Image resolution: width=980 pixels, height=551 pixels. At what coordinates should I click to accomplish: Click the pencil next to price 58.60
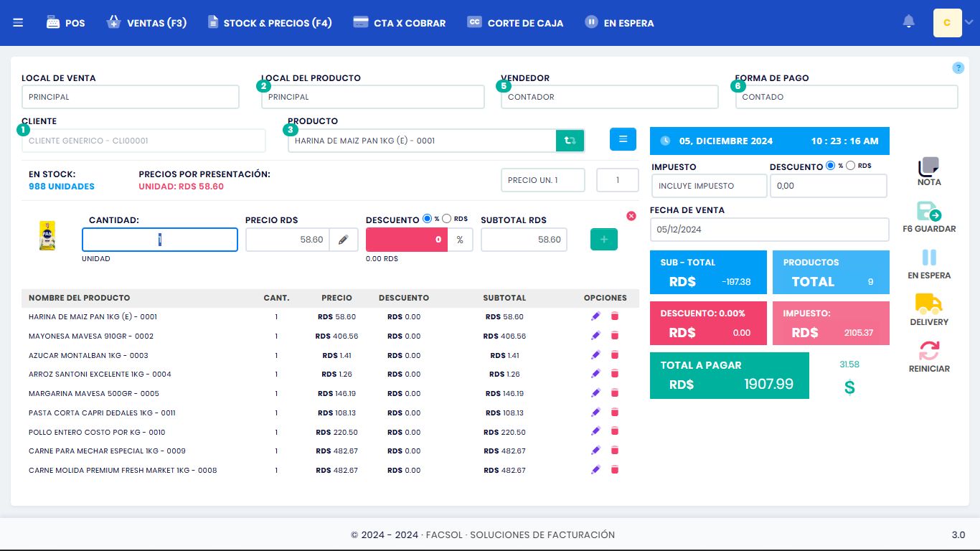tap(343, 240)
